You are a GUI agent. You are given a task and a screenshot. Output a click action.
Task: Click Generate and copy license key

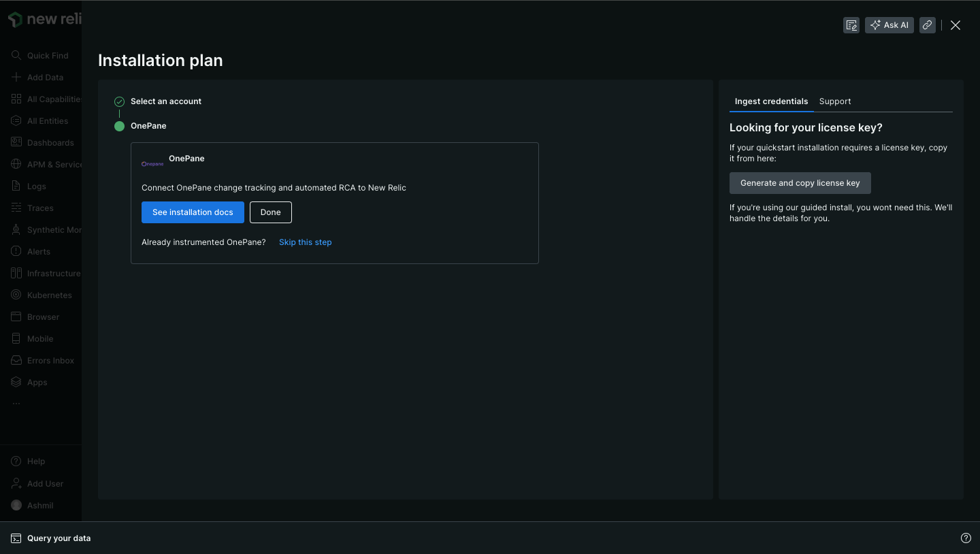[800, 183]
